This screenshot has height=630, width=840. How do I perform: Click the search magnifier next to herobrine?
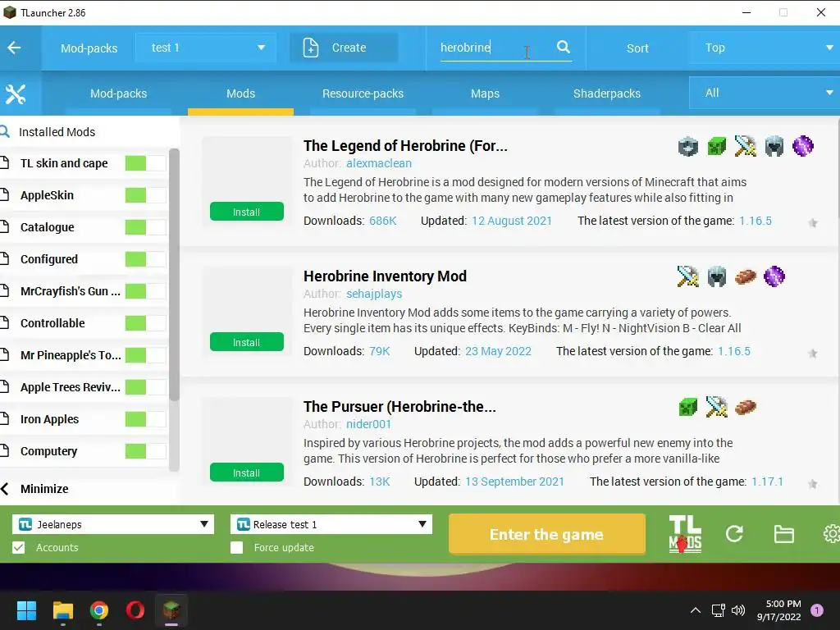(x=563, y=47)
